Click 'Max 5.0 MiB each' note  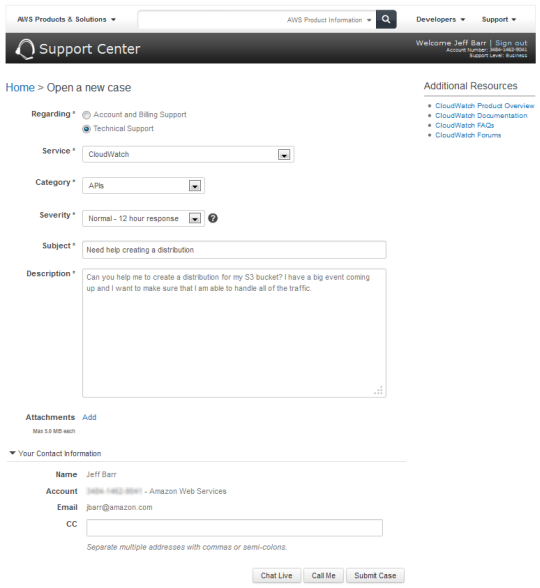[x=54, y=431]
